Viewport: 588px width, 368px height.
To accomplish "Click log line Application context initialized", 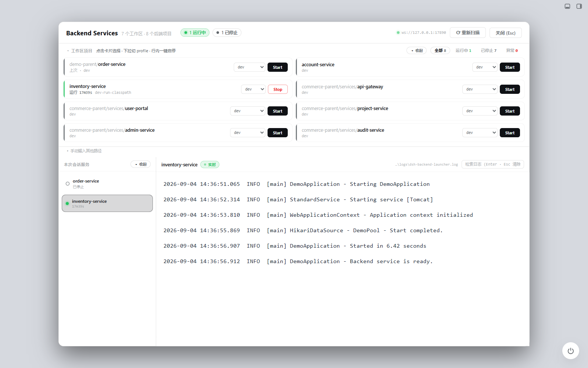I will click(x=318, y=215).
